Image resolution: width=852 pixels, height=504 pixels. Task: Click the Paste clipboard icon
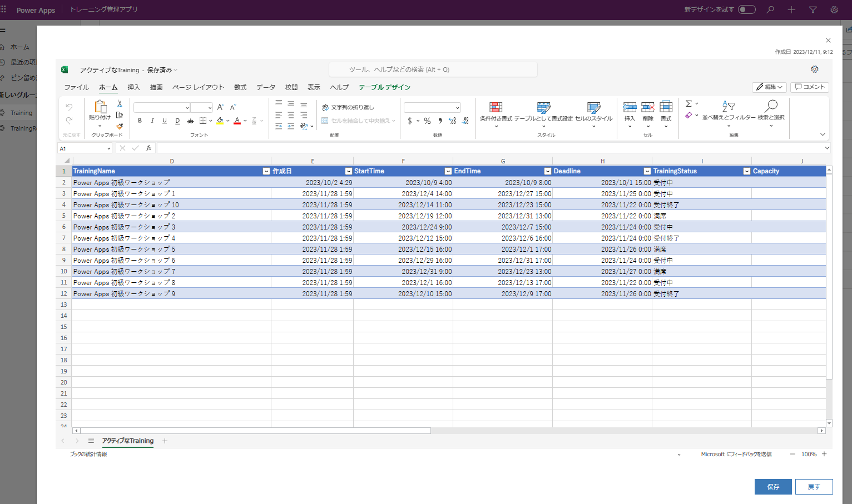point(100,106)
